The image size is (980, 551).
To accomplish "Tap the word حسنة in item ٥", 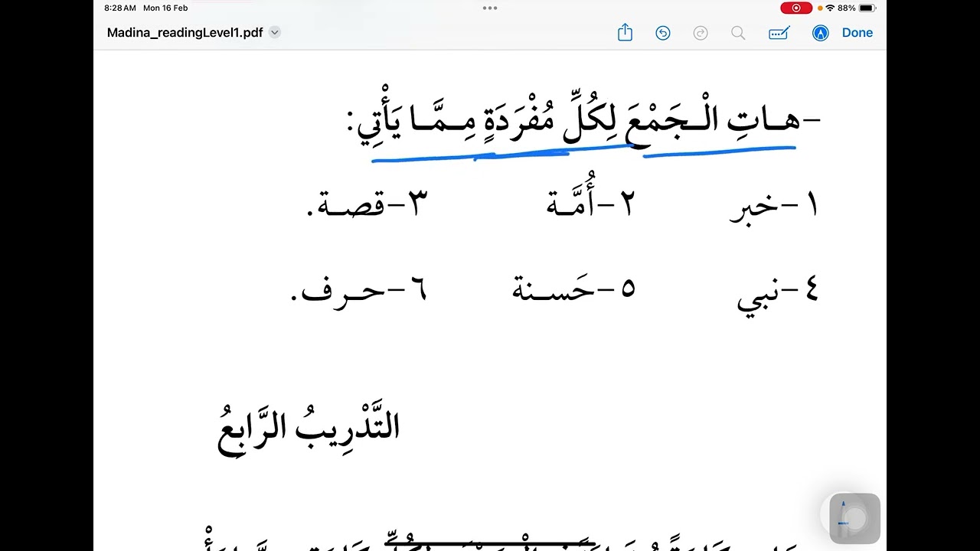I will pos(553,289).
